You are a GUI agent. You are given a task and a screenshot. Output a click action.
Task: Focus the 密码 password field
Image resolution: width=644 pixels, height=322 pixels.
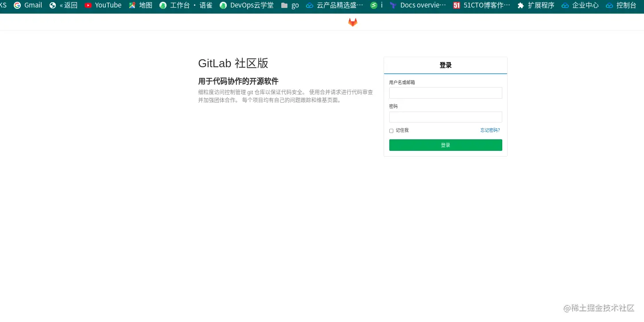[x=446, y=117]
